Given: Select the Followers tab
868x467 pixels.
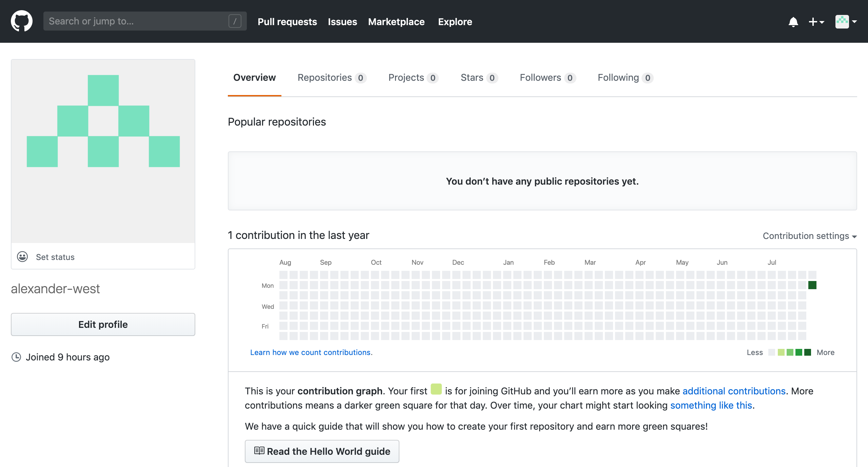Looking at the screenshot, I should [x=540, y=77].
